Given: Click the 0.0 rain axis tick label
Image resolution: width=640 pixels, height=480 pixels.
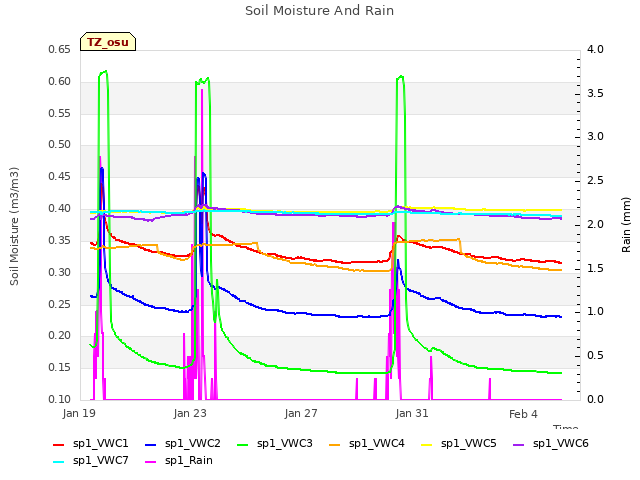Looking at the screenshot, I should (x=595, y=399).
